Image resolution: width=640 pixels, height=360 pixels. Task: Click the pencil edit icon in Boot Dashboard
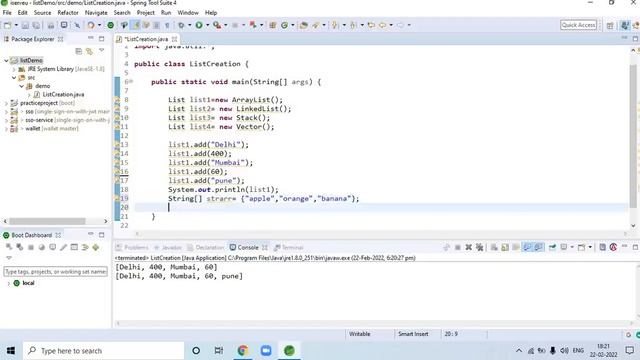pyautogui.click(x=63, y=247)
